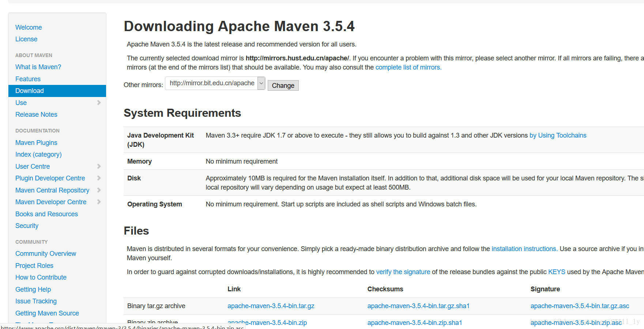Open the License page link
This screenshot has height=329, width=644.
coord(26,39)
